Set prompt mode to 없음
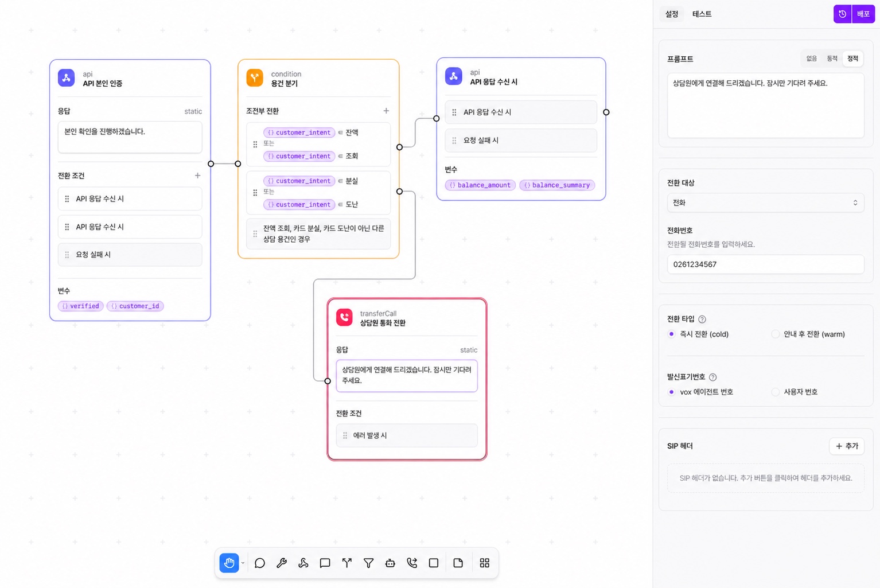 (812, 59)
